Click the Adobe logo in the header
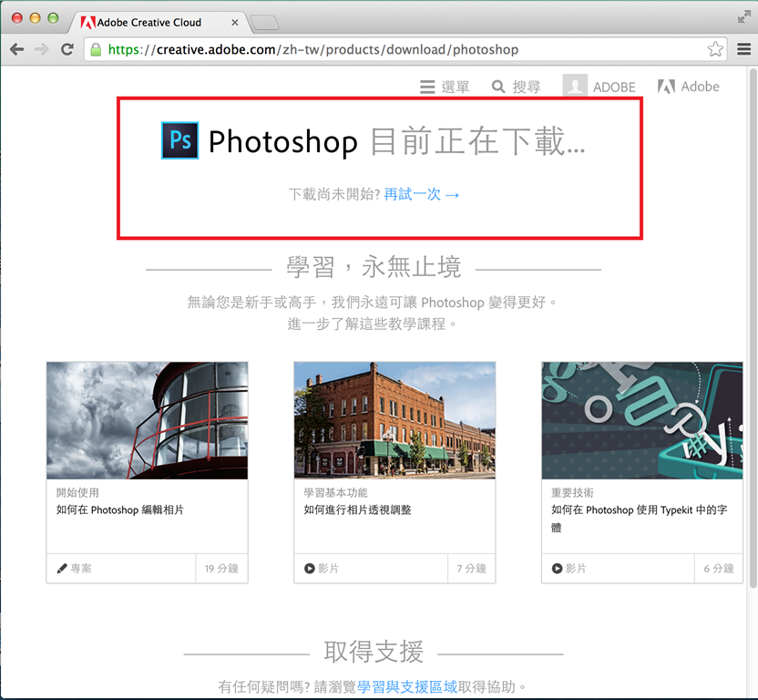The width and height of the screenshot is (758, 700). pyautogui.click(x=689, y=87)
